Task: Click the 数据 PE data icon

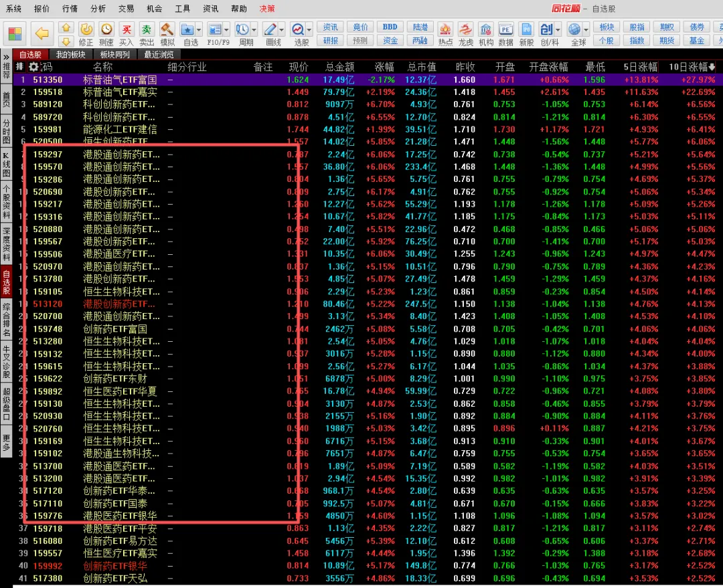Action: click(x=506, y=29)
